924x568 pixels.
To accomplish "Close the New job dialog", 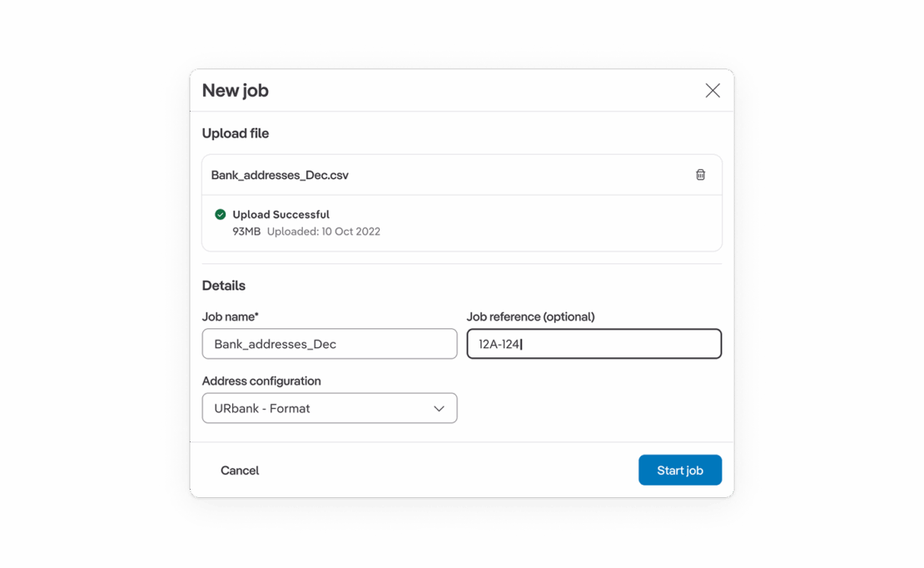I will [713, 91].
